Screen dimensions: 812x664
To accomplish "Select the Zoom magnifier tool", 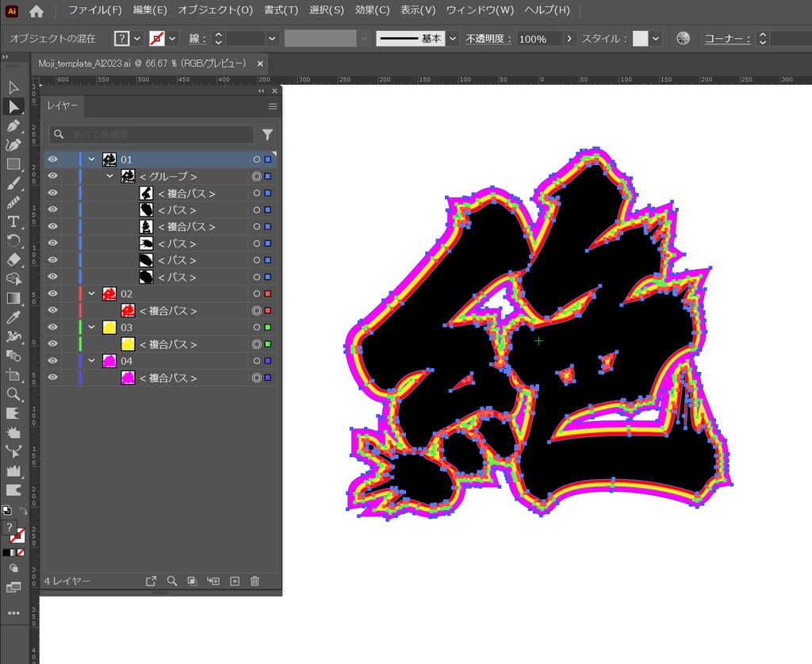I will [13, 394].
